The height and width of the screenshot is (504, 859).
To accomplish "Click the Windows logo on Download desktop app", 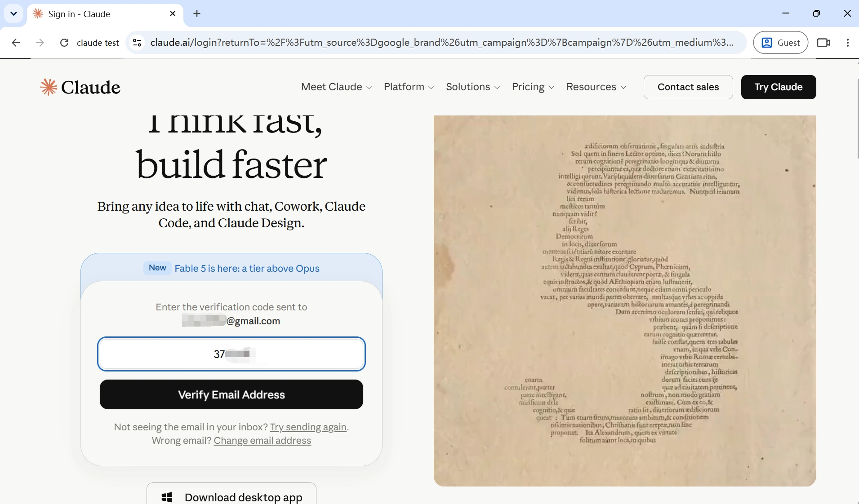I will coord(167,497).
